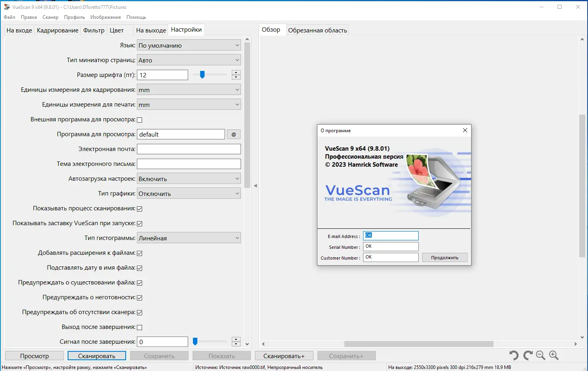Open the Сканер menu
588x371 pixels.
(x=50, y=17)
